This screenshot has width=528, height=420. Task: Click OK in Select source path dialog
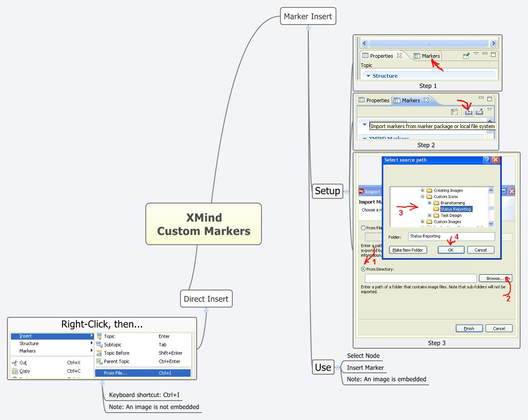point(450,250)
